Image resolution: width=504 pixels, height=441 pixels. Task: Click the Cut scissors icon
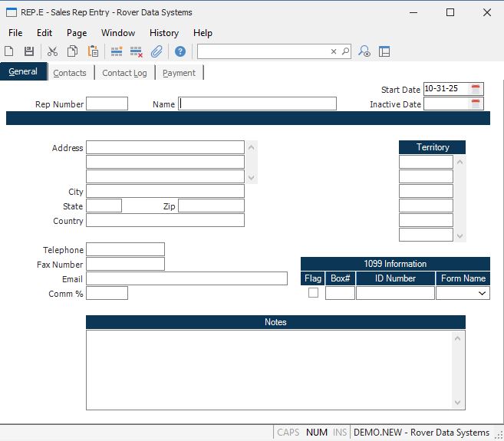[52, 51]
